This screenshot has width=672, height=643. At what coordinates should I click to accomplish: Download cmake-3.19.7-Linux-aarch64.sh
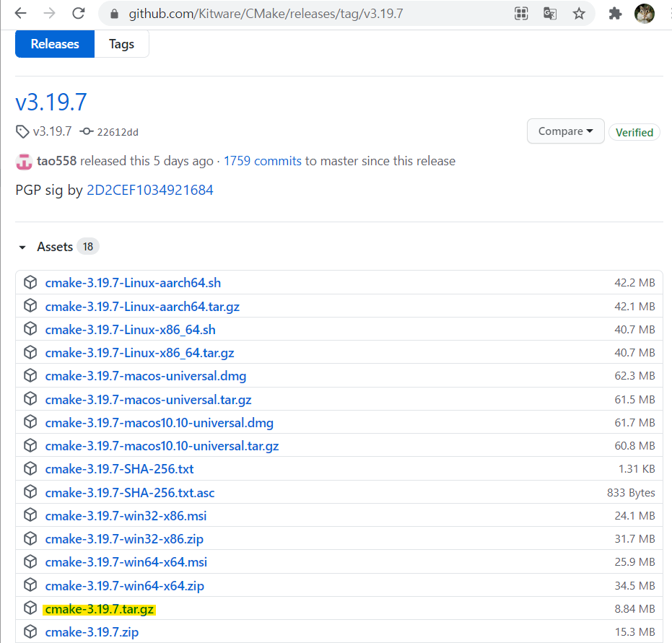pyautogui.click(x=133, y=283)
